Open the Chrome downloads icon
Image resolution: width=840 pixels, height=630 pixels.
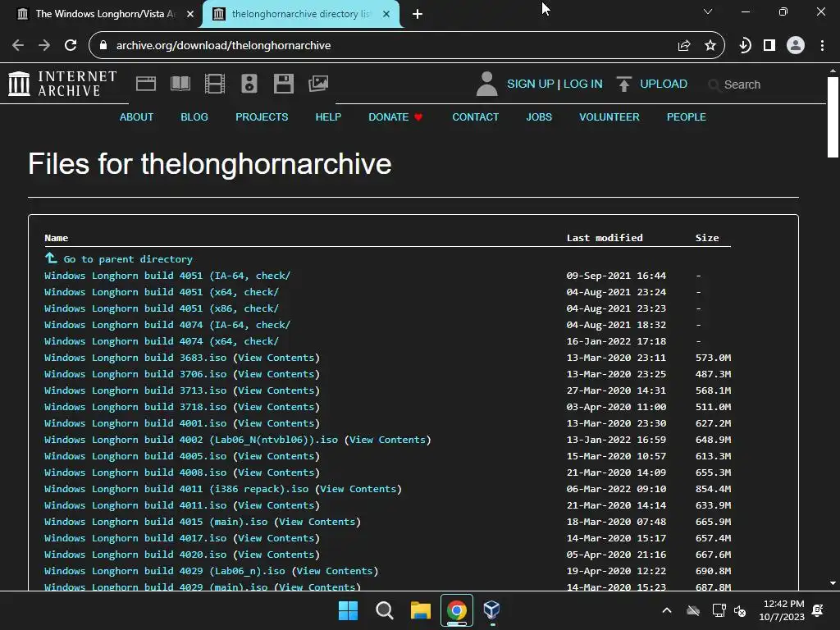point(745,46)
